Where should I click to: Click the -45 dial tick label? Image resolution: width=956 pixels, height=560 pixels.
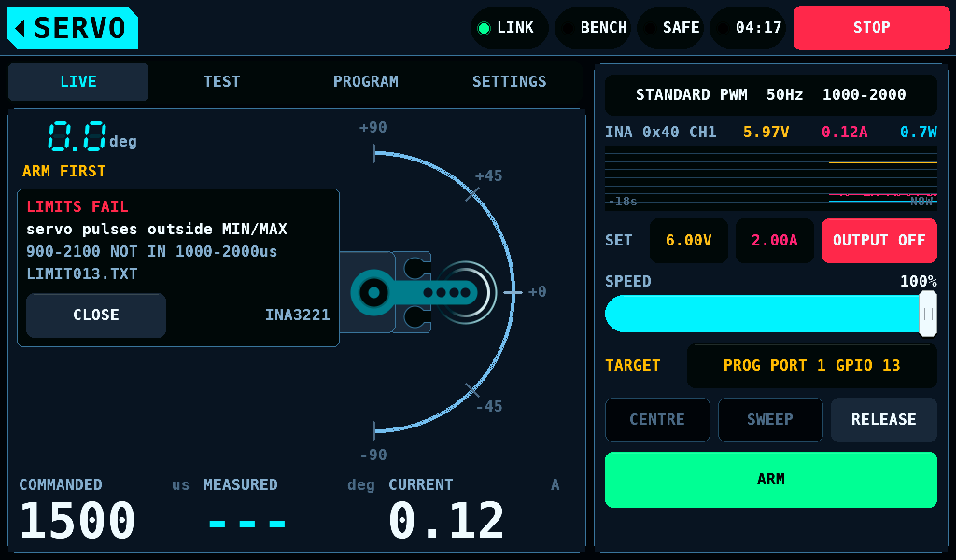489,406
